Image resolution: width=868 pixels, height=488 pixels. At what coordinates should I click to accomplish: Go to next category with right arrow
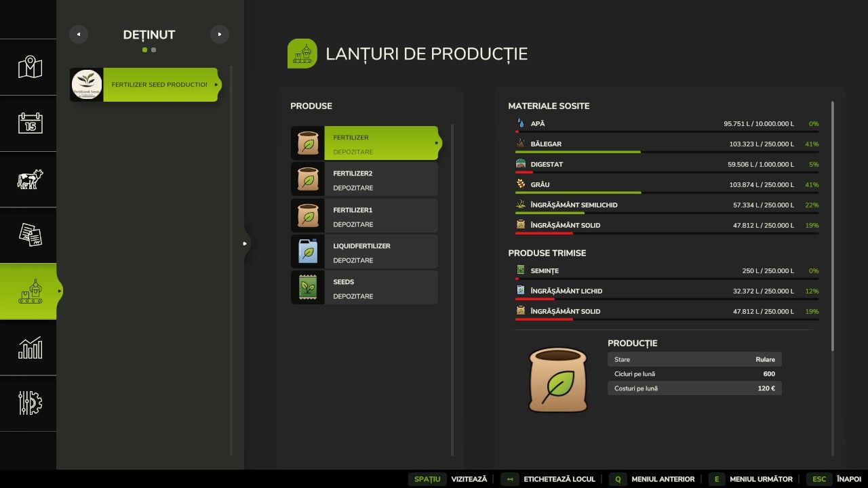pos(220,35)
